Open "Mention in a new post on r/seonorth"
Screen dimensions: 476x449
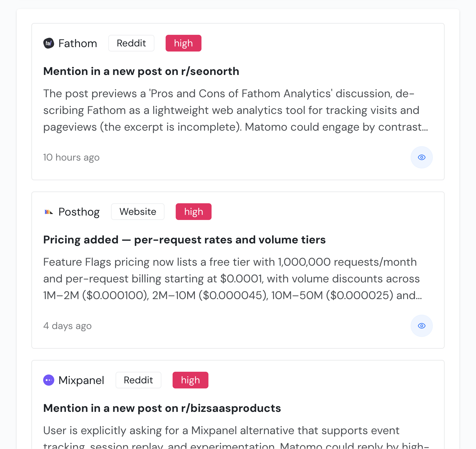click(141, 71)
